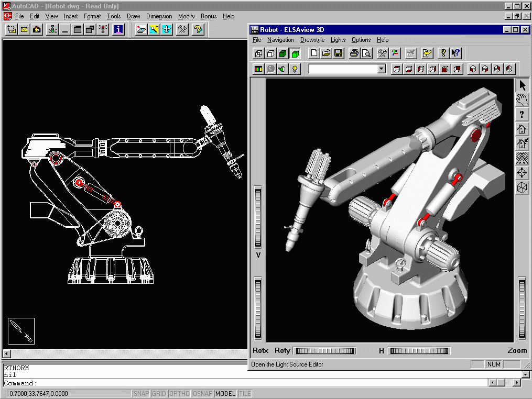Screen dimensions: 532x399
Task: Toggle ORTHO mode in the status bar
Action: pos(180,394)
